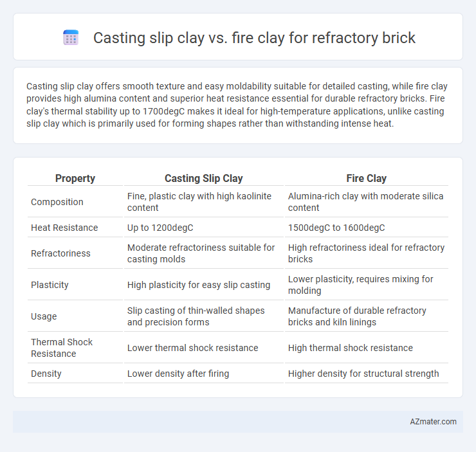Click the calendar grid icon beside the title

71,38
